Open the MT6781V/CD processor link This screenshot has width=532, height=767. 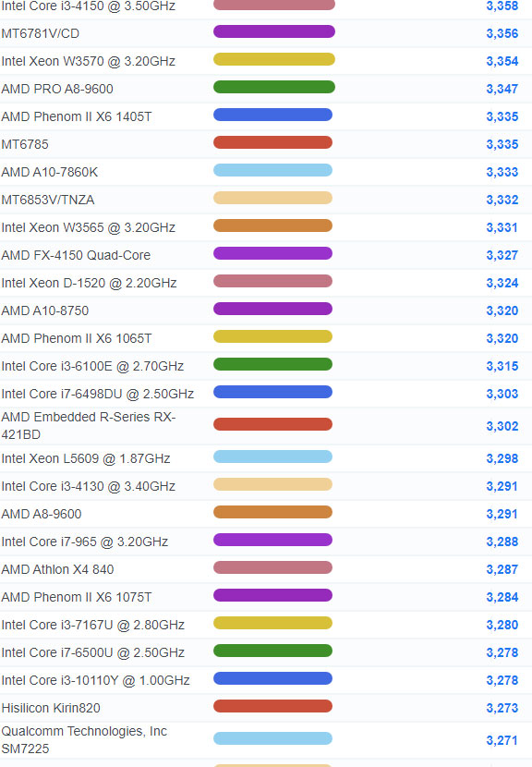click(40, 34)
